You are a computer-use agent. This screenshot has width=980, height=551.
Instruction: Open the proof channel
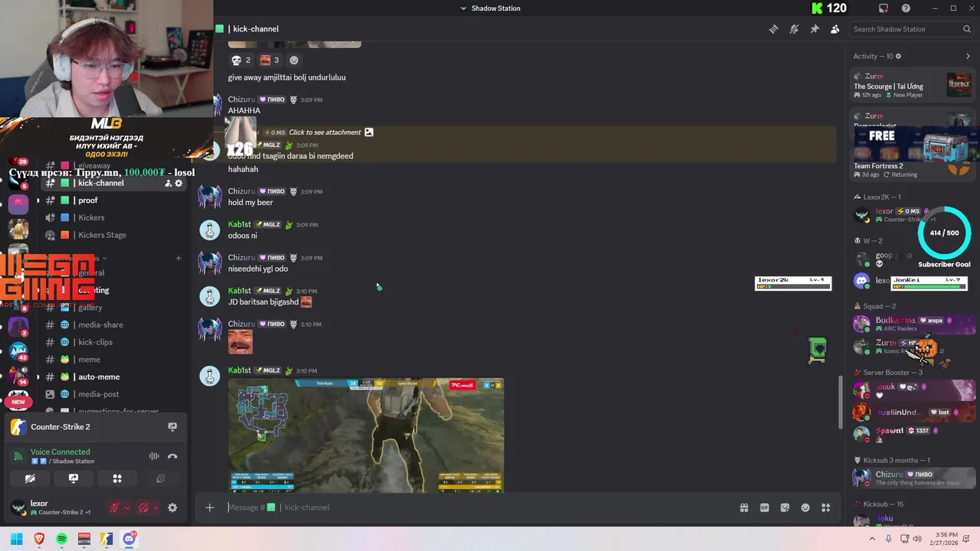click(113, 201)
